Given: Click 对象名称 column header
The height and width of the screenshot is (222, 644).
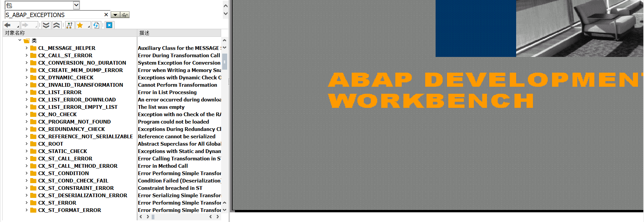Looking at the screenshot, I should [70, 33].
